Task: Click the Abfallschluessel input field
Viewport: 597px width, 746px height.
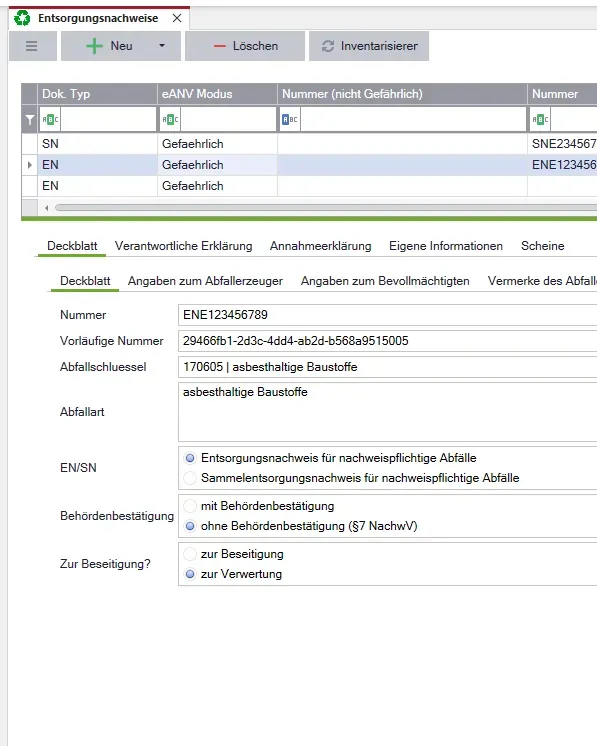Action: (x=388, y=367)
